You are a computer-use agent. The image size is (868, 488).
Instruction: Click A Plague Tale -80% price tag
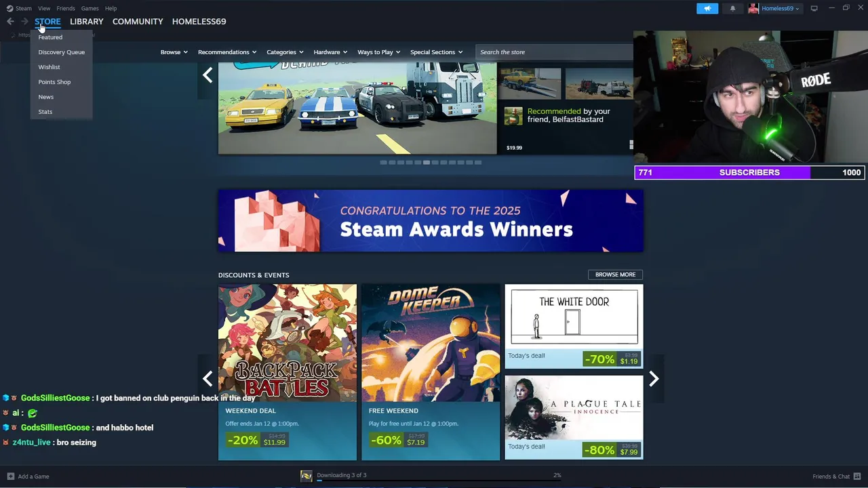(611, 450)
